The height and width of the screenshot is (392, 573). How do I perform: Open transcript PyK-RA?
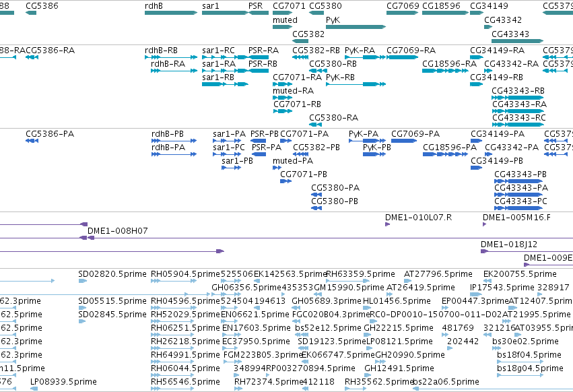click(360, 50)
